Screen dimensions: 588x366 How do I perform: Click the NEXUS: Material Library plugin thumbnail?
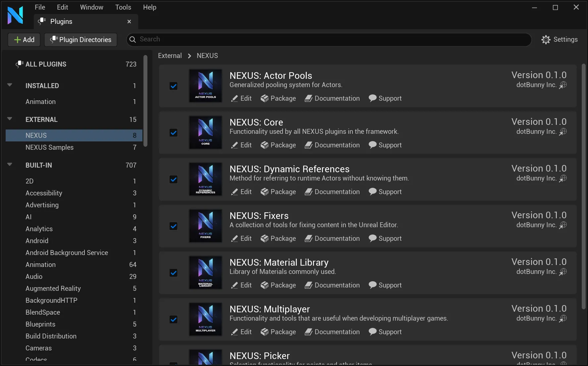pyautogui.click(x=205, y=273)
